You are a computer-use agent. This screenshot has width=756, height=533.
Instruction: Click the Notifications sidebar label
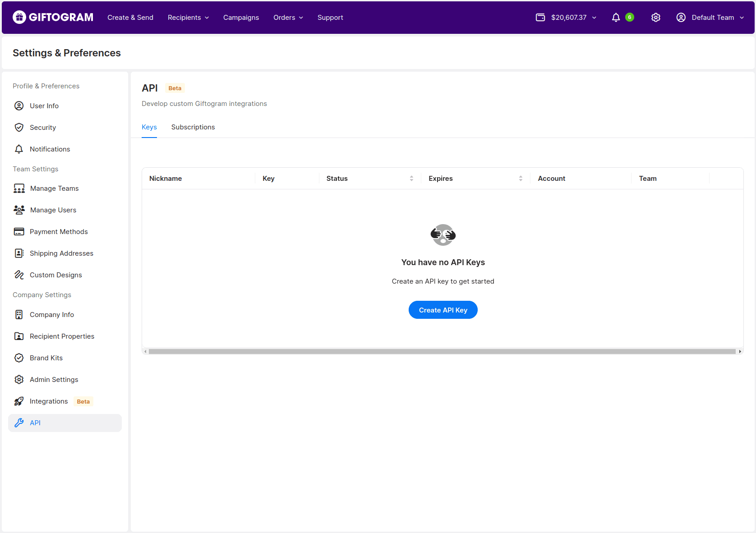[50, 149]
